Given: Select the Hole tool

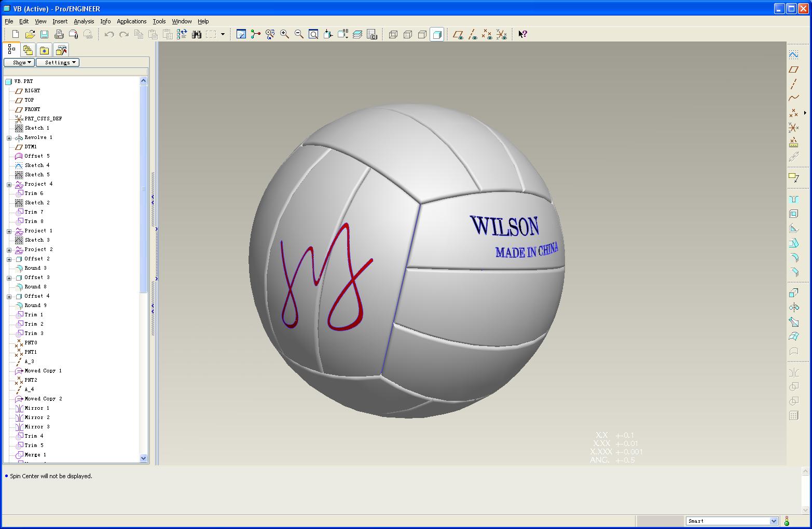Looking at the screenshot, I should coord(793,199).
